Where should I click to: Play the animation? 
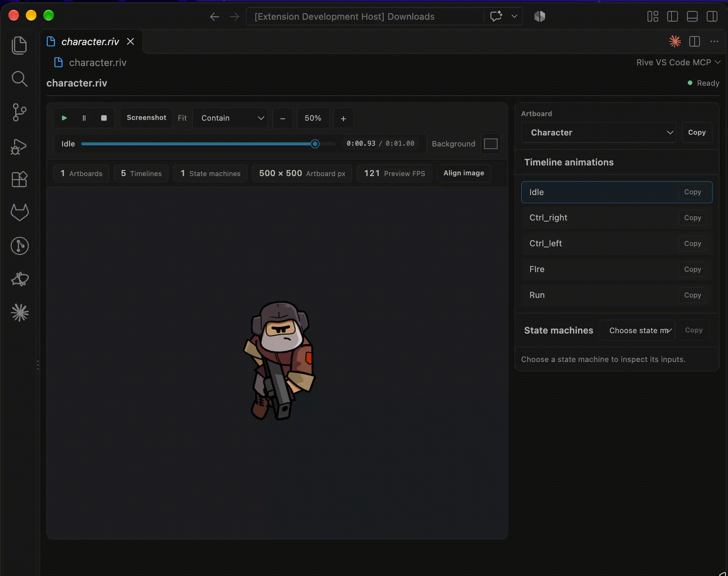(64, 118)
